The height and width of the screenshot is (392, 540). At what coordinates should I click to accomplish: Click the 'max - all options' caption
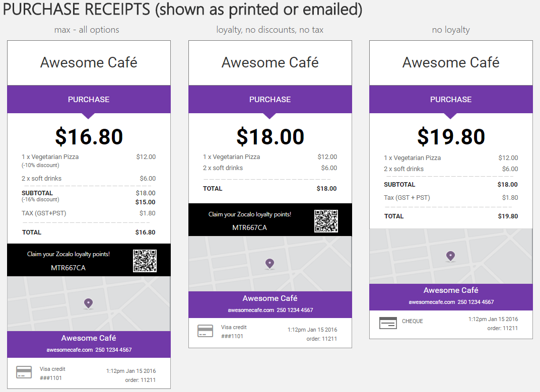tap(87, 30)
